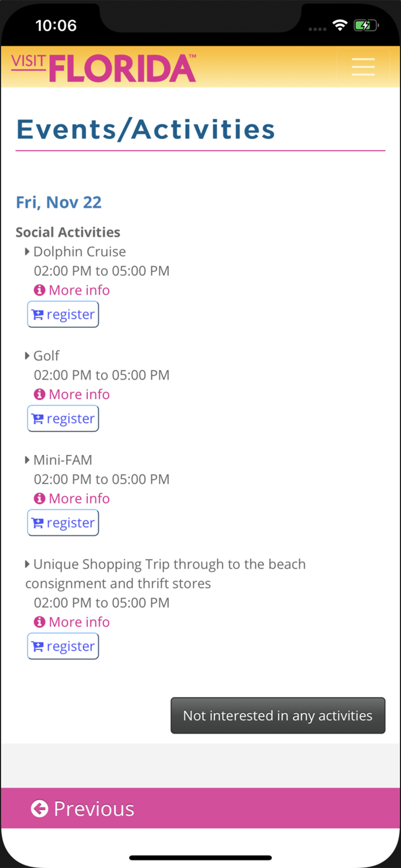This screenshot has height=868, width=401.
Task: Open More info for Mini-FAM
Action: coord(79,498)
